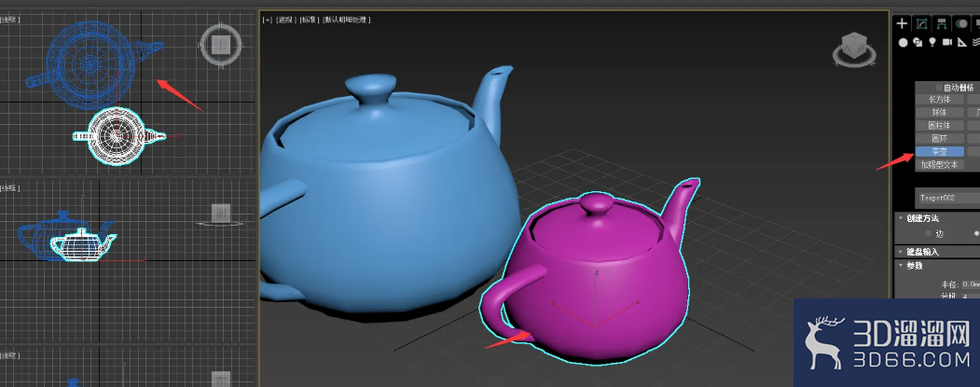Collapse the 参数 rollout
This screenshot has height=387, width=980.
tap(901, 266)
